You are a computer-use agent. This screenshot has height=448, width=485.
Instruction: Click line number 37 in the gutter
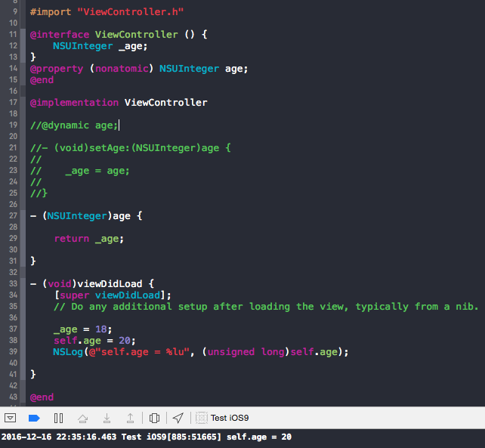click(13, 329)
